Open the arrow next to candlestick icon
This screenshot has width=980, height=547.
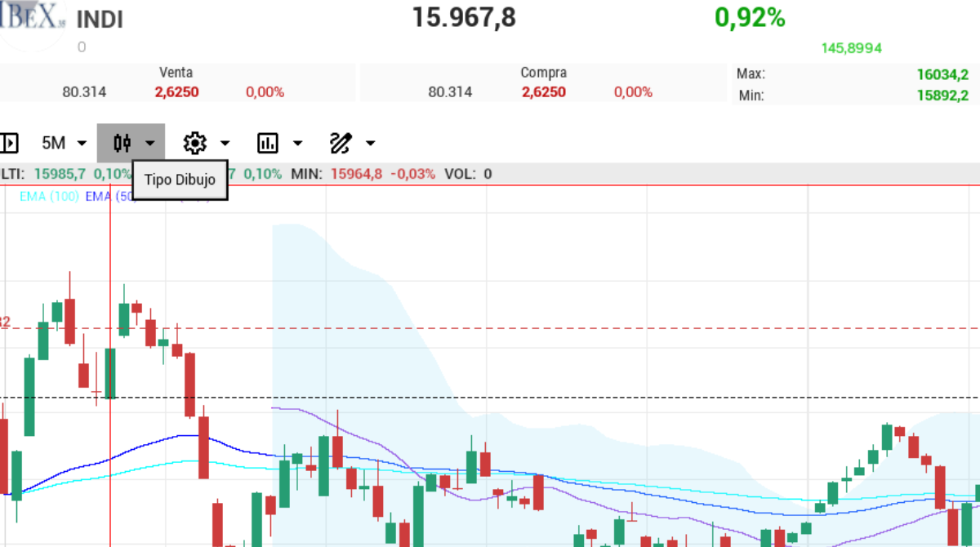pyautogui.click(x=150, y=144)
